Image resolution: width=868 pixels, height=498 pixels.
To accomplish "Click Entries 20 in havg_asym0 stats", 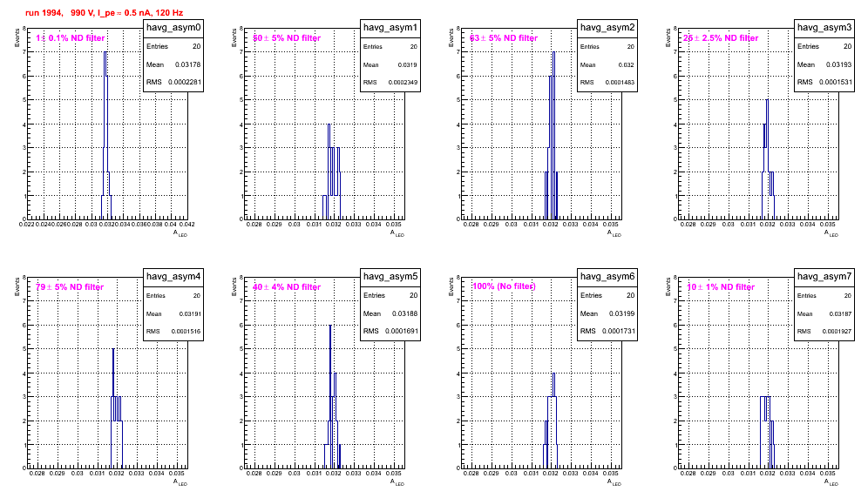I will [x=173, y=46].
